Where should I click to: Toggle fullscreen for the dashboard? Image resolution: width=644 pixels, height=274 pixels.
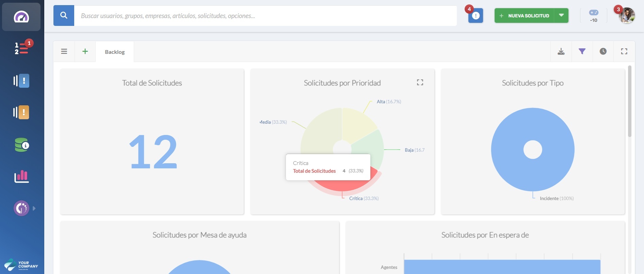[624, 51]
